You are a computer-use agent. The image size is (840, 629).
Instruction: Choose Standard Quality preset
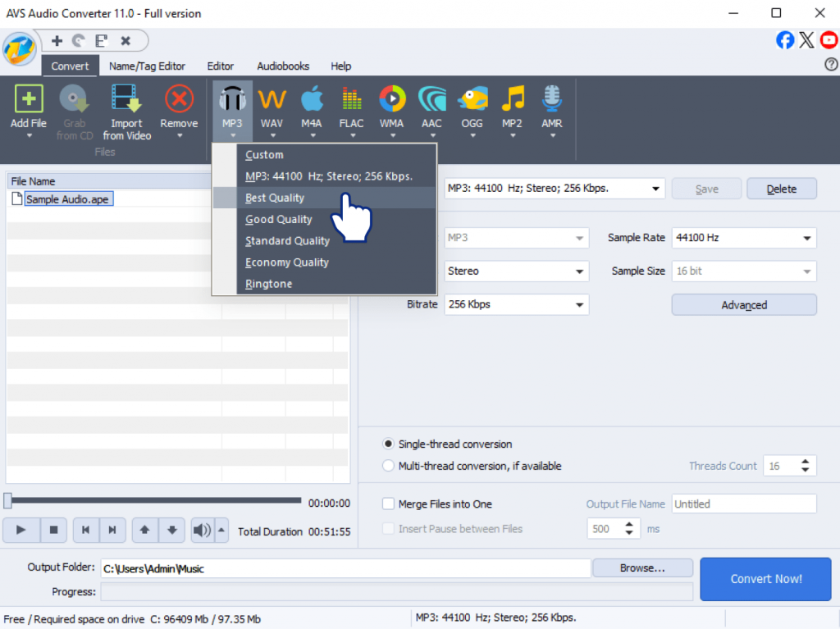(x=325, y=240)
